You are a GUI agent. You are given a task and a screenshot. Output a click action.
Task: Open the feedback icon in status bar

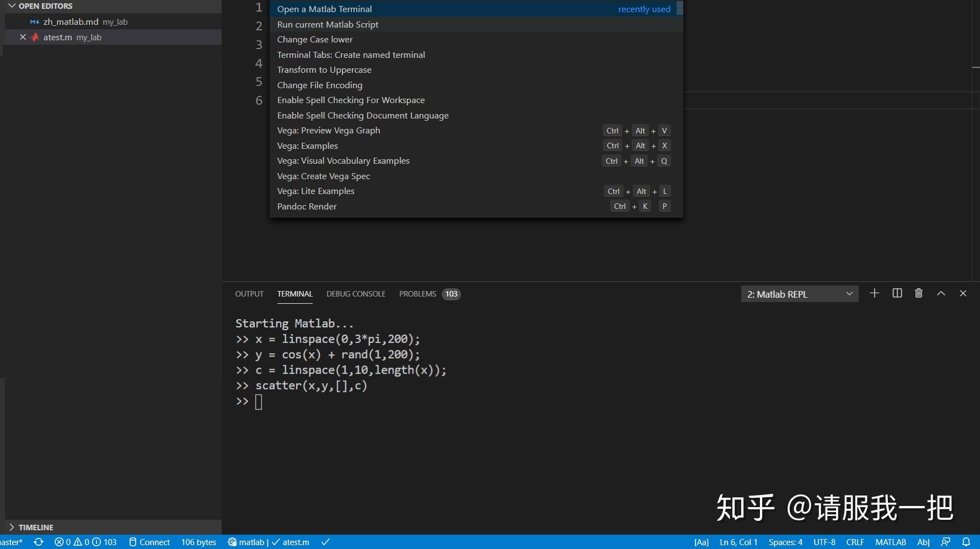coord(945,542)
